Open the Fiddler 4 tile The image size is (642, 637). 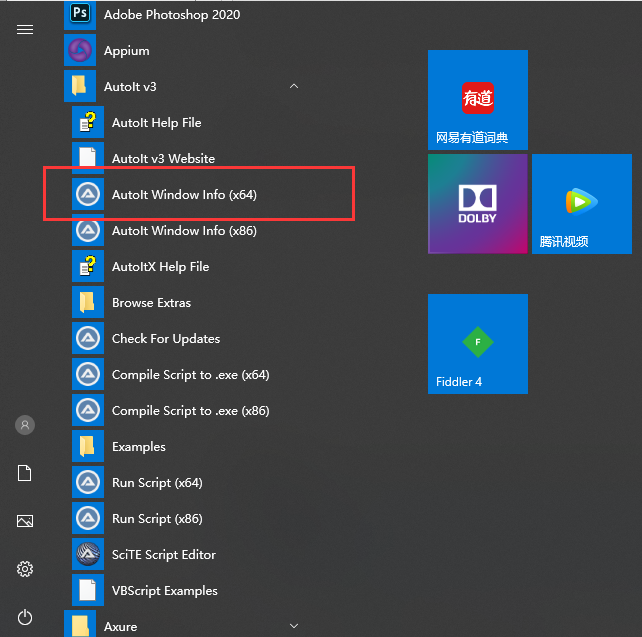(478, 344)
